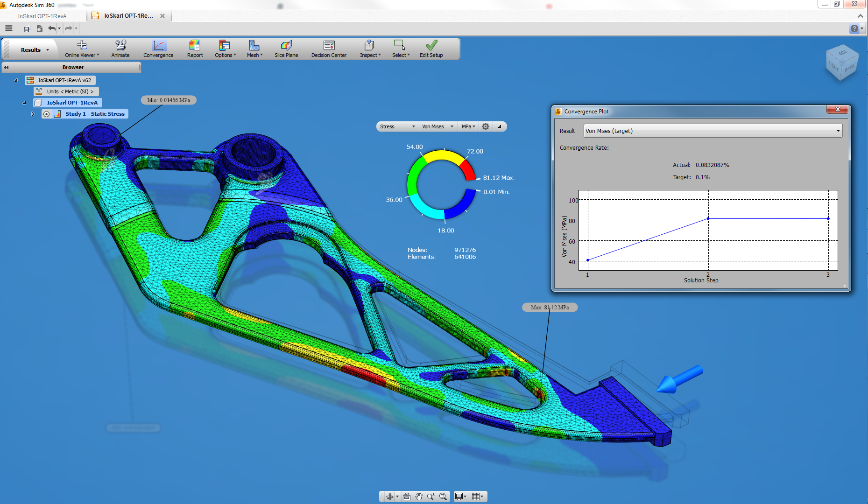Activate the Zoom window tool
Image resolution: width=868 pixels, height=504 pixels.
coord(443,497)
